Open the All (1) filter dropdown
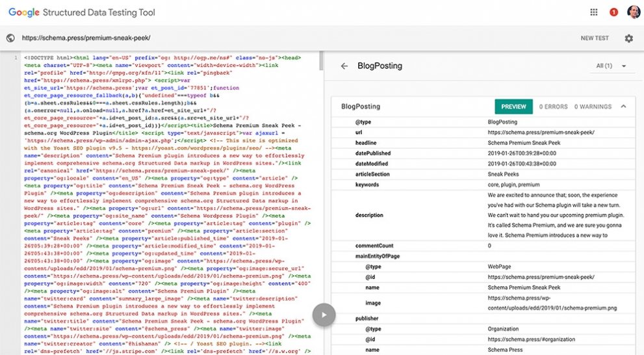 (611, 66)
